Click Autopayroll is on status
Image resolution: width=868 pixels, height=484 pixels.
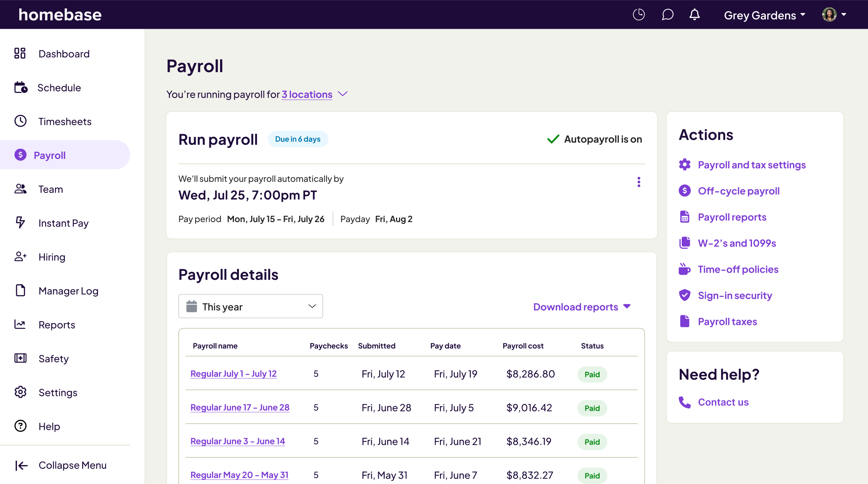(x=595, y=139)
